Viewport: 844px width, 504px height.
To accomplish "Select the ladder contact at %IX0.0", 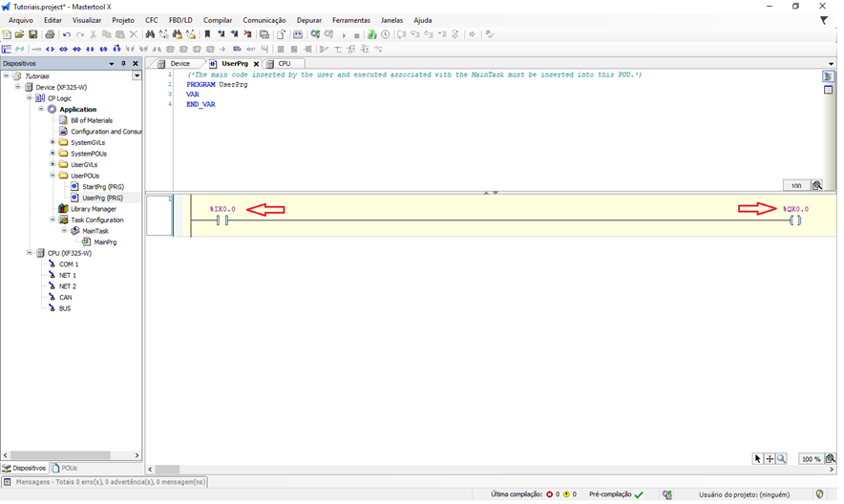I will [x=222, y=220].
